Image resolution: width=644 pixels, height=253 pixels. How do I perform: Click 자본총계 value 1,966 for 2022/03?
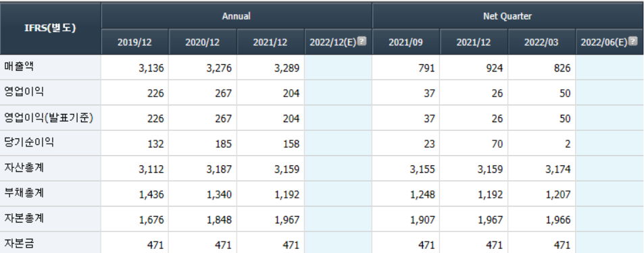pyautogui.click(x=558, y=220)
